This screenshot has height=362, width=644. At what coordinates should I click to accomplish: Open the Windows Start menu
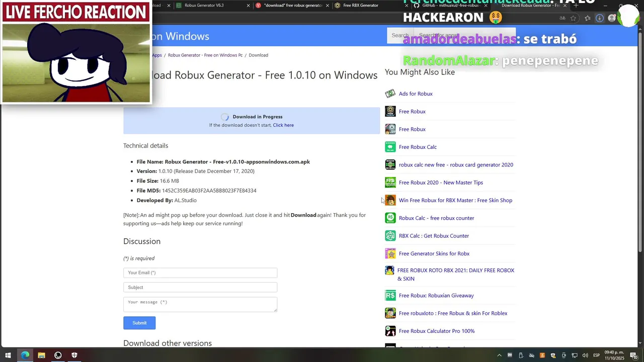[x=8, y=355]
